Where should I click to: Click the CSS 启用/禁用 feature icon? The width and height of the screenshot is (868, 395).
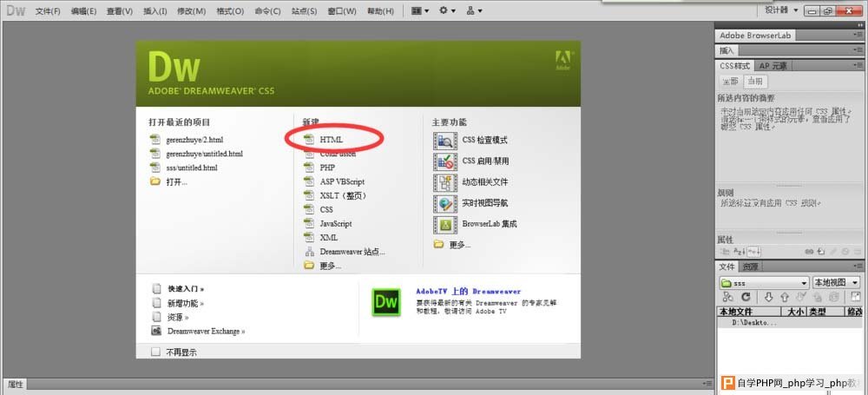(x=445, y=161)
